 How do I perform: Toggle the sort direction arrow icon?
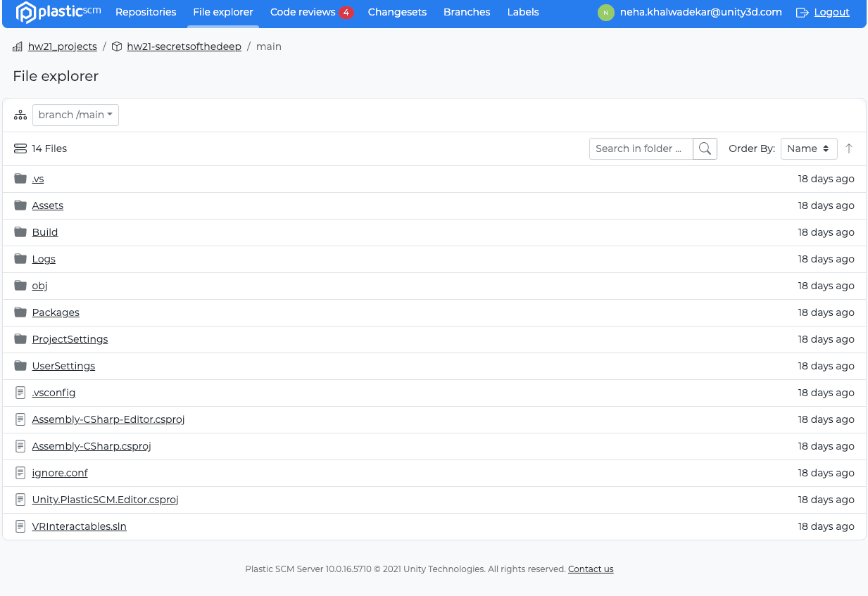click(x=849, y=148)
